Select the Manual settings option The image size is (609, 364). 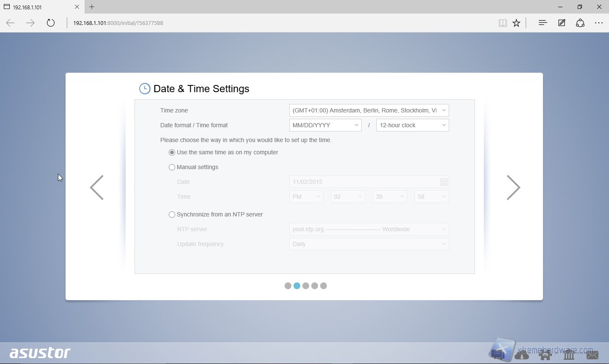click(172, 167)
